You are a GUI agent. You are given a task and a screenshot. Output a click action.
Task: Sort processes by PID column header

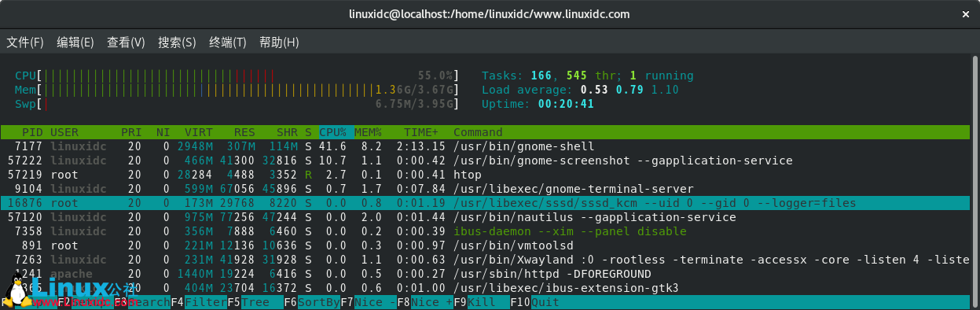(32, 132)
